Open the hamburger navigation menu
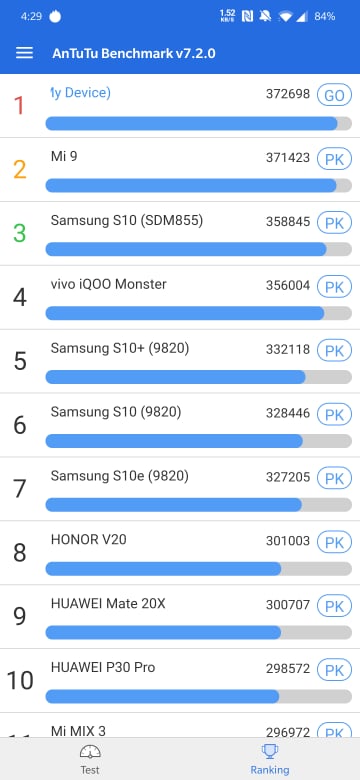360x780 pixels. 24,53
